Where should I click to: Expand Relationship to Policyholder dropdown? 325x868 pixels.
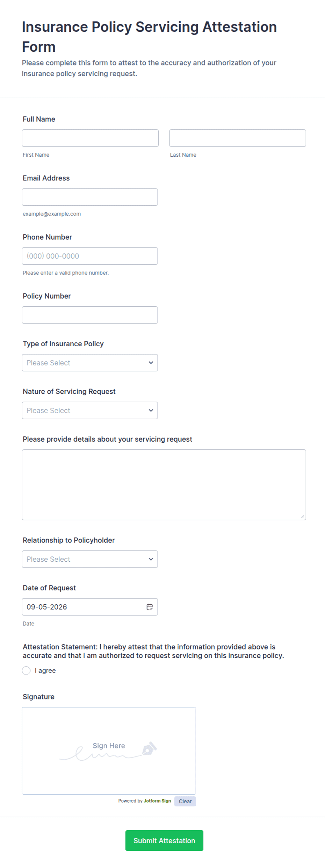click(x=90, y=559)
